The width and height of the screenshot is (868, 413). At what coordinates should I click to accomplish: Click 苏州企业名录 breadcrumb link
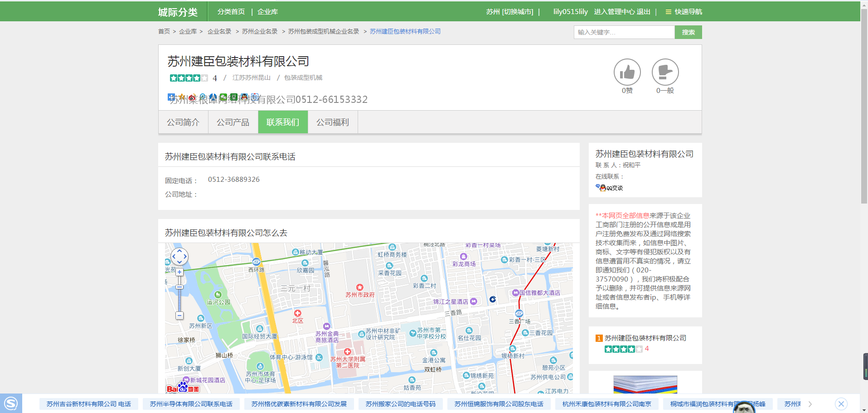point(260,31)
